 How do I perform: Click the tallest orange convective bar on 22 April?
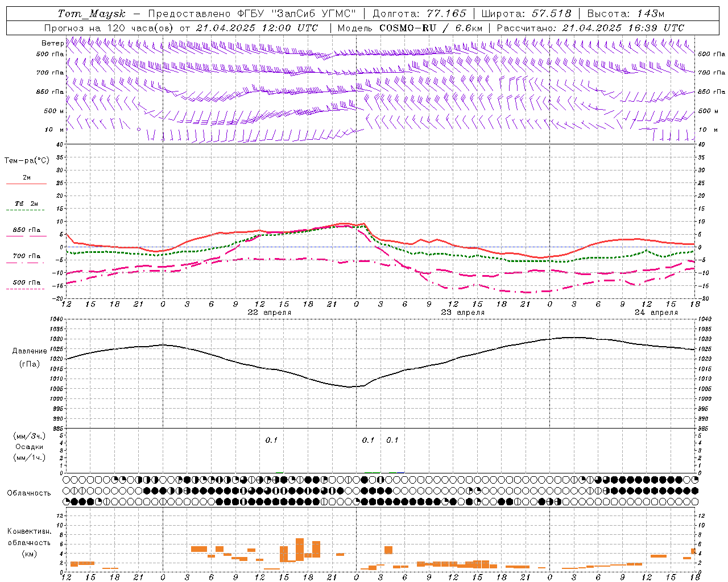pos(300,550)
